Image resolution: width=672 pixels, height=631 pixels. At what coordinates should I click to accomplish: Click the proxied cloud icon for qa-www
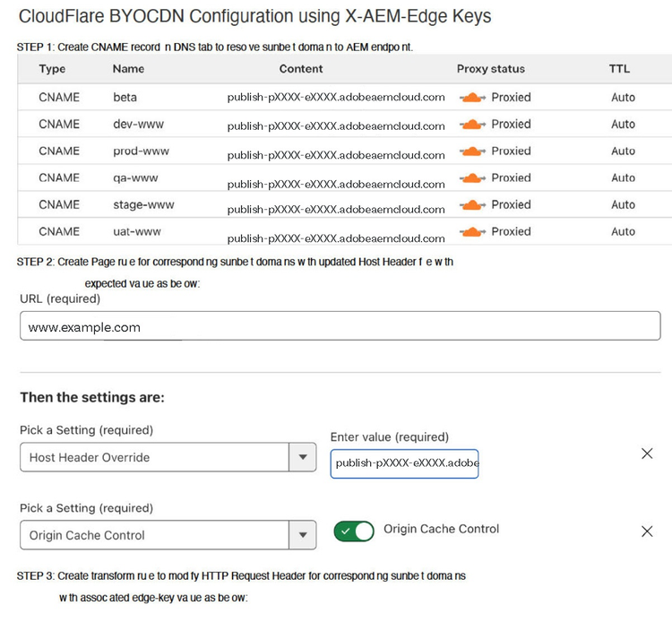coord(472,177)
